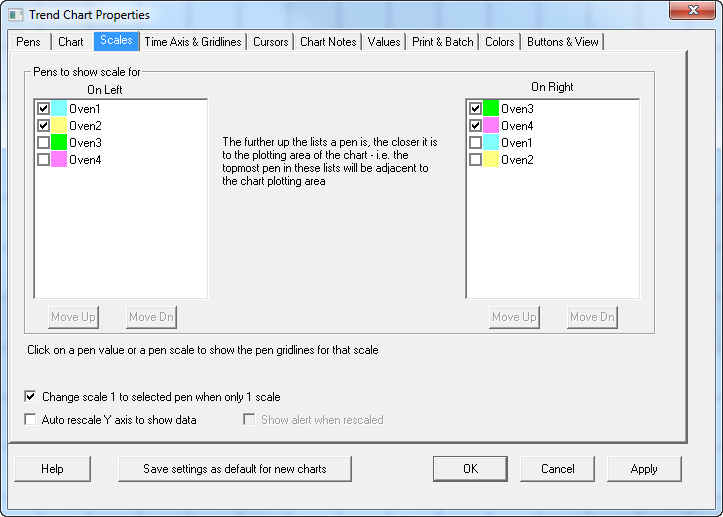
Task: Uncheck Oven1 in the On Left list
Action: (x=43, y=108)
